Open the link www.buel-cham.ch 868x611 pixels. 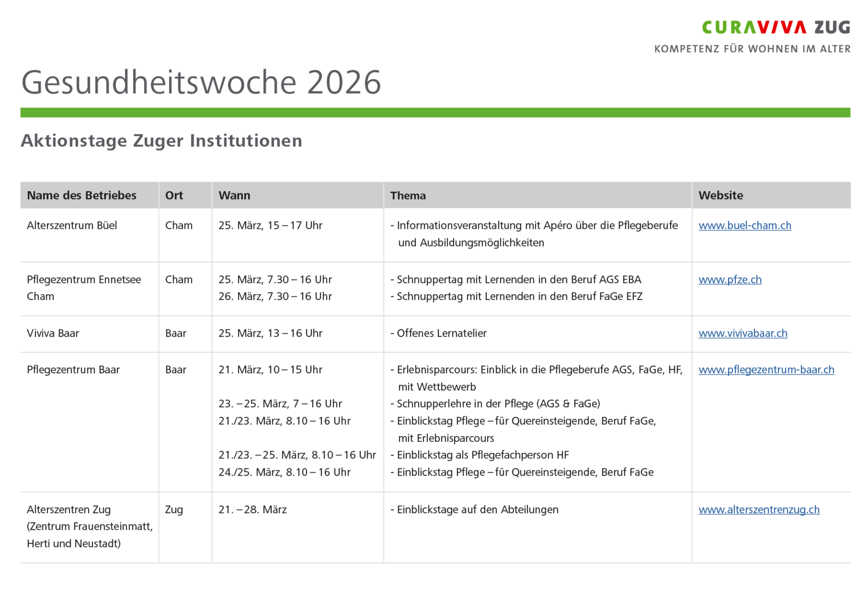point(745,225)
